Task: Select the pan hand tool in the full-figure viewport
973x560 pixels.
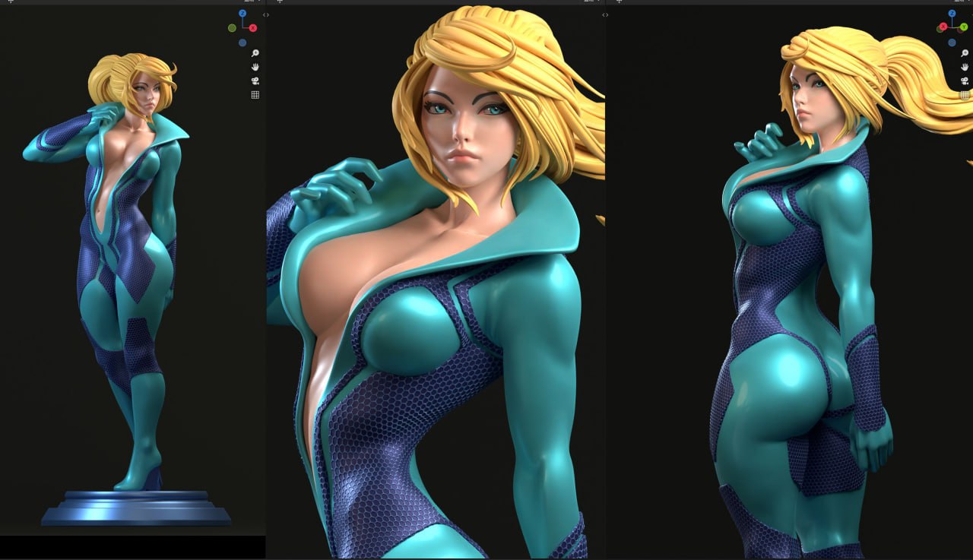Action: [x=255, y=67]
